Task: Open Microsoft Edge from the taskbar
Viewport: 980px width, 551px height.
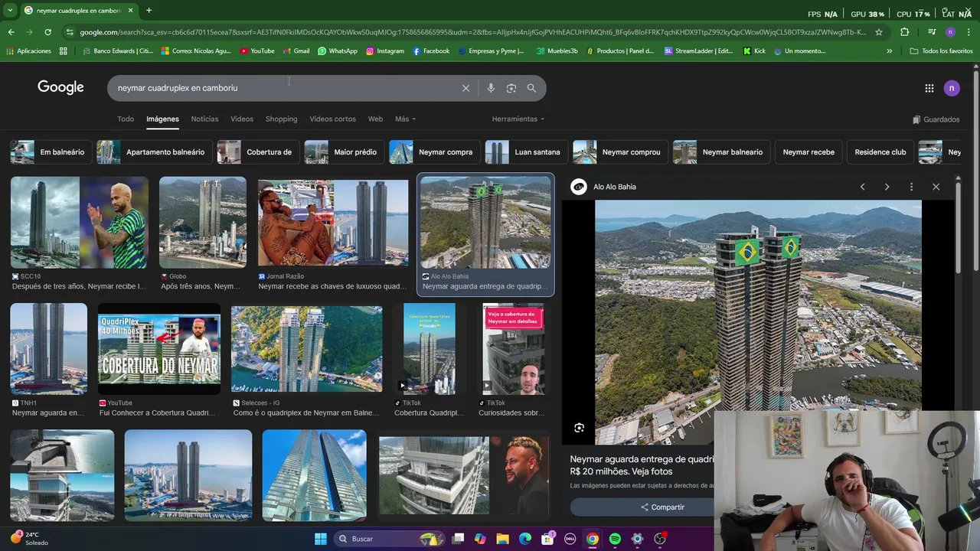Action: 524,539
